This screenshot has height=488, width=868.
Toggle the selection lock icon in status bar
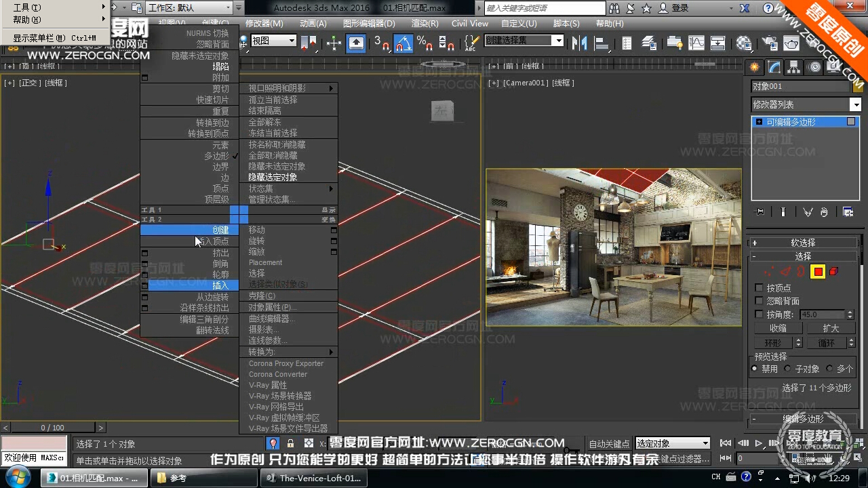[290, 443]
